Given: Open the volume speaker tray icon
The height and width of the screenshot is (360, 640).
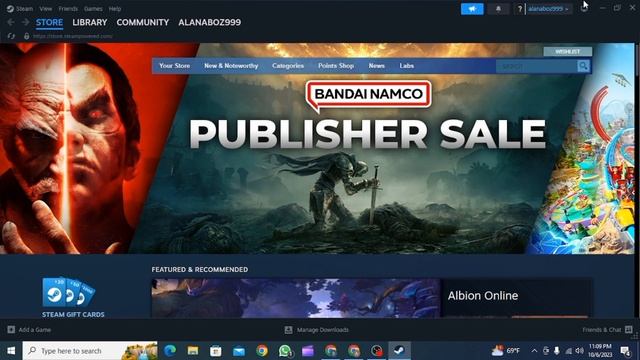Looking at the screenshot, I should pyautogui.click(x=579, y=351).
